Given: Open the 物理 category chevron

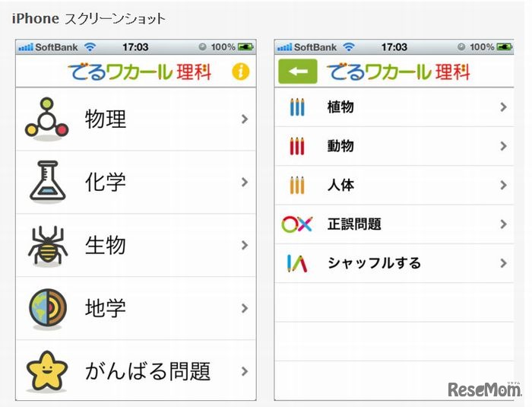Looking at the screenshot, I should pyautogui.click(x=244, y=119).
